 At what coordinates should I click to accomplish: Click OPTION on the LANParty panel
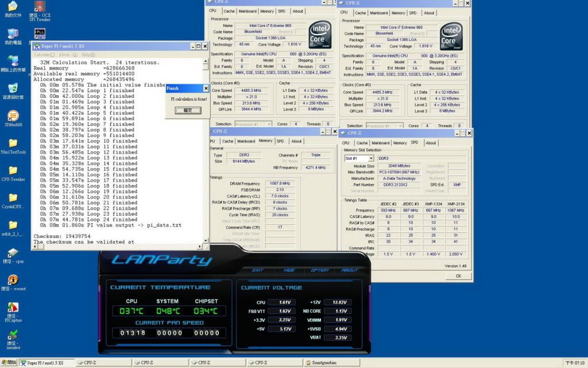[319, 270]
